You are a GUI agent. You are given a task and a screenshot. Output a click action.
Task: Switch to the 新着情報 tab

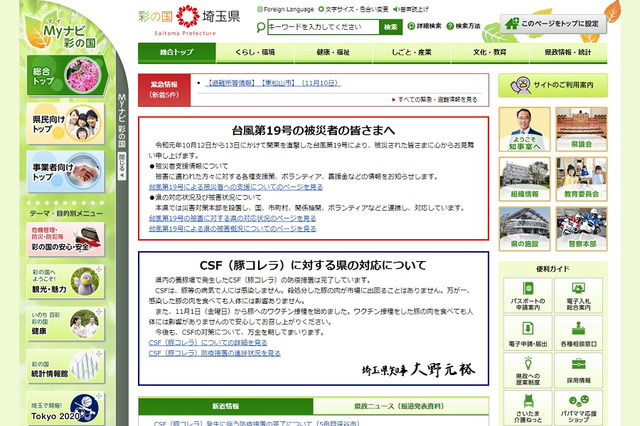point(226,406)
